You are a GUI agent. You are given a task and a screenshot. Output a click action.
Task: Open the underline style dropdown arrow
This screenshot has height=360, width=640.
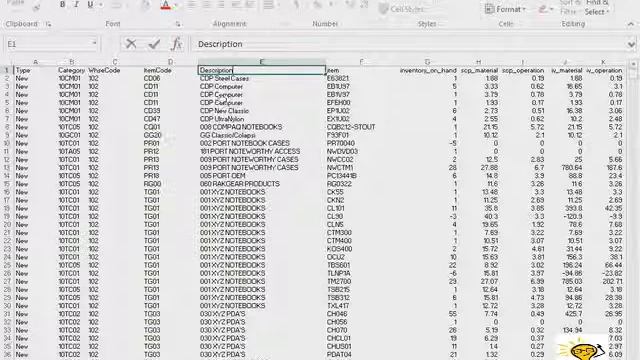[x=100, y=4]
